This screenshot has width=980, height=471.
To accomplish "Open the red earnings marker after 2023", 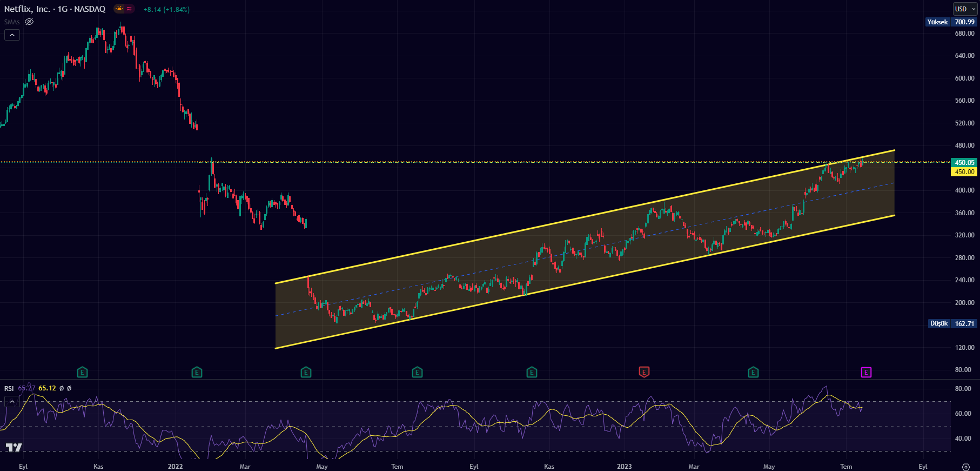I will [x=644, y=372].
